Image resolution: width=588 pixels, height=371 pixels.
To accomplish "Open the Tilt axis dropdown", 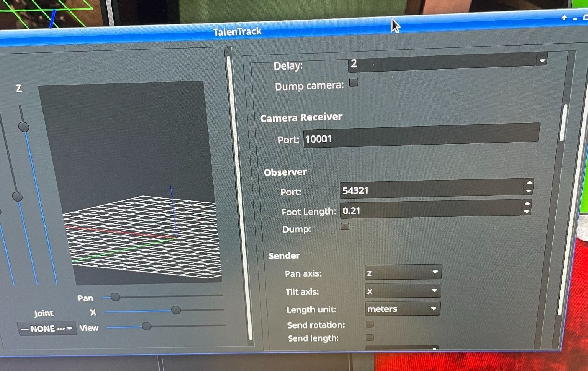I will point(403,291).
